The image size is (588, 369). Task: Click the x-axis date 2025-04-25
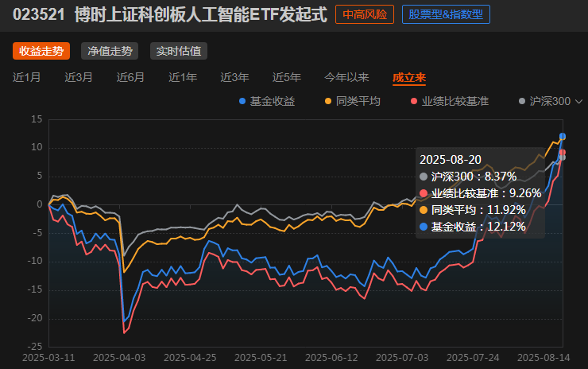[190, 358]
